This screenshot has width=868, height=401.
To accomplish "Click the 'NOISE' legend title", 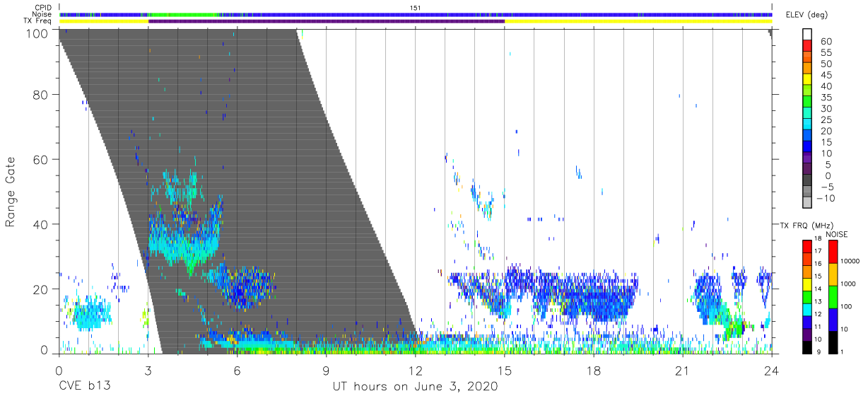I will pos(836,234).
